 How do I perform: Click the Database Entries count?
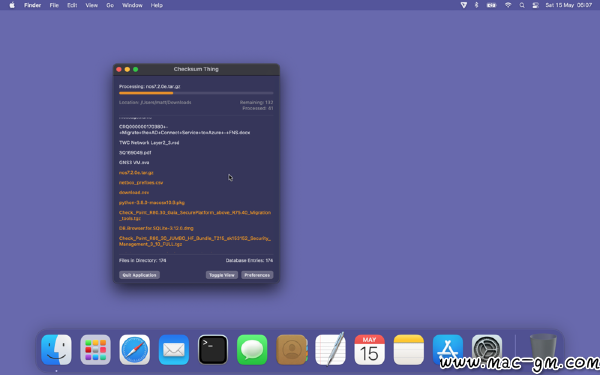click(x=249, y=261)
